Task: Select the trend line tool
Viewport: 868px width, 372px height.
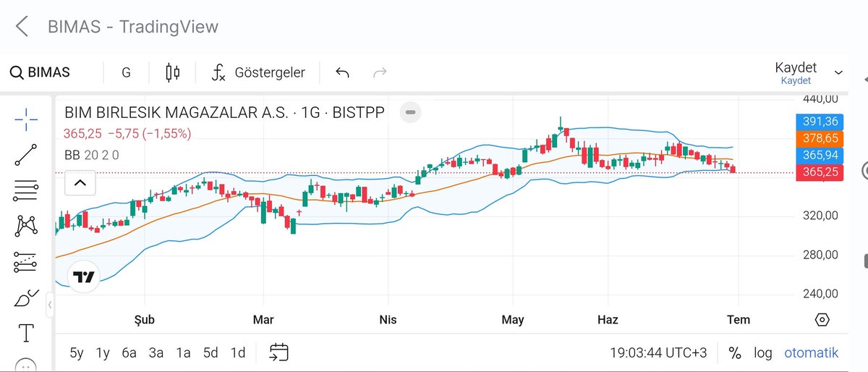Action: (x=26, y=155)
